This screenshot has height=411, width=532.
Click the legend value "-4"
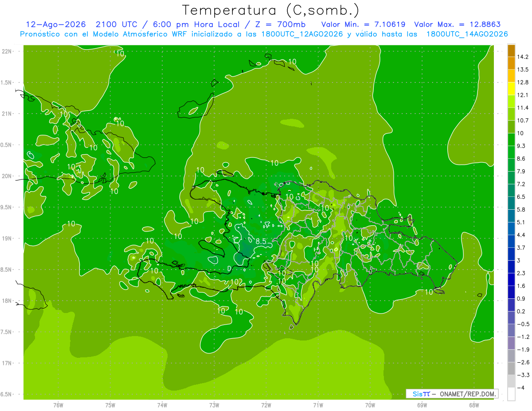click(521, 388)
